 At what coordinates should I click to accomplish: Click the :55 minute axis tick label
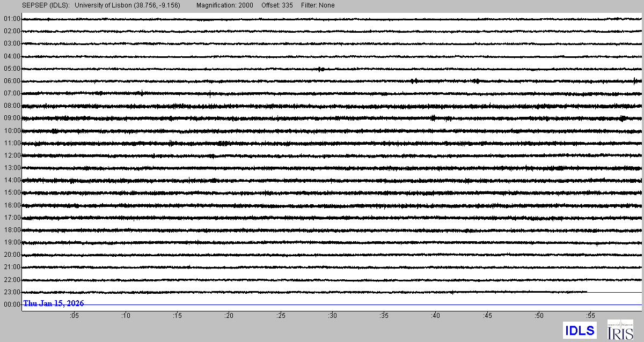(590, 316)
